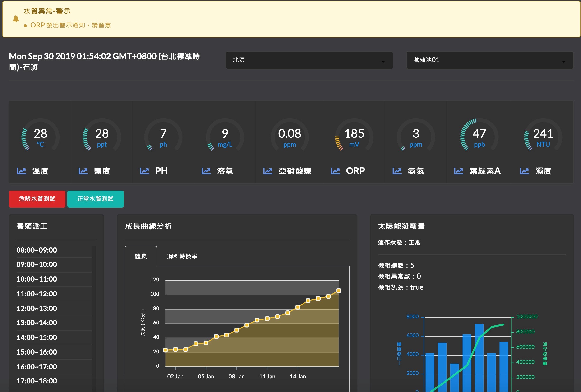Click the 水質異常-警示 banner title
Image resolution: width=581 pixels, height=392 pixels.
click(47, 11)
